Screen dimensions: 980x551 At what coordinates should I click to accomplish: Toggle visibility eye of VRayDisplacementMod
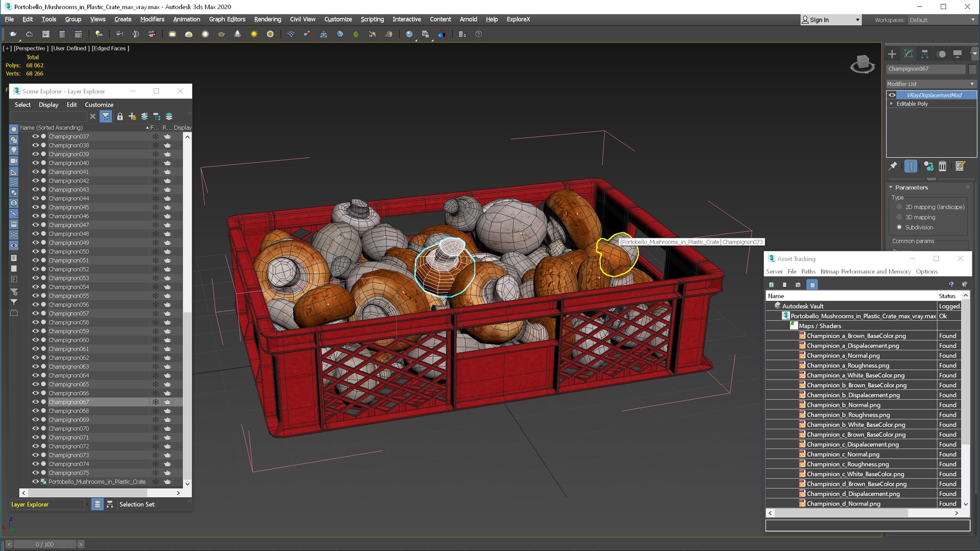click(892, 95)
